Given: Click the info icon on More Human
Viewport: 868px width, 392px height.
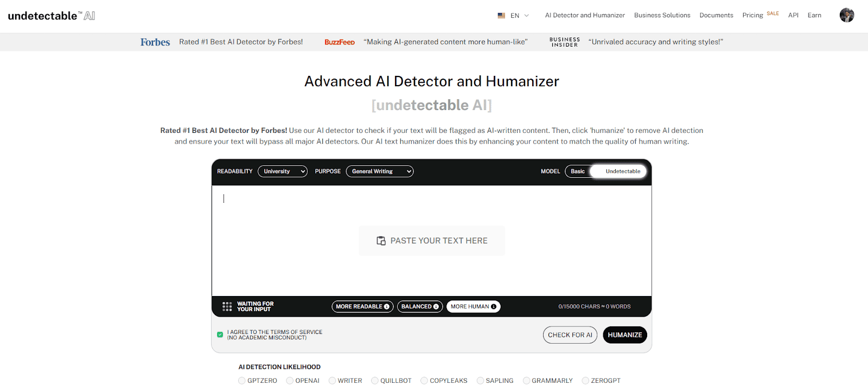Looking at the screenshot, I should click(494, 307).
